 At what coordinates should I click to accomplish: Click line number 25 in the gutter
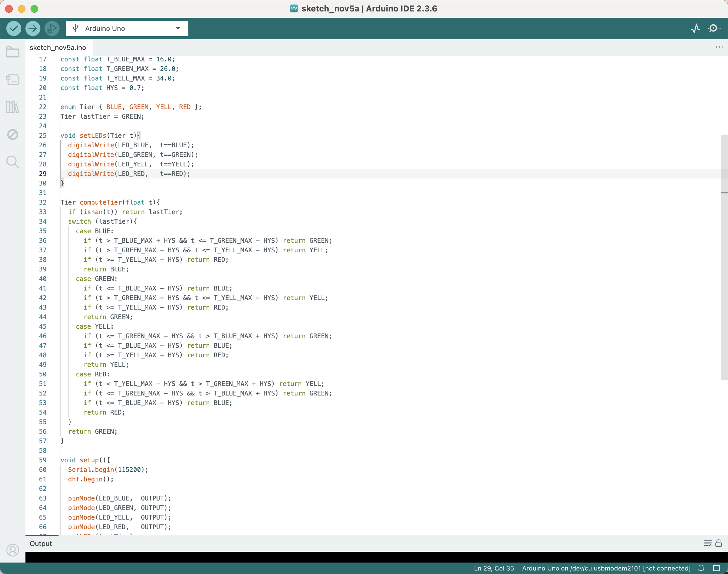(43, 136)
